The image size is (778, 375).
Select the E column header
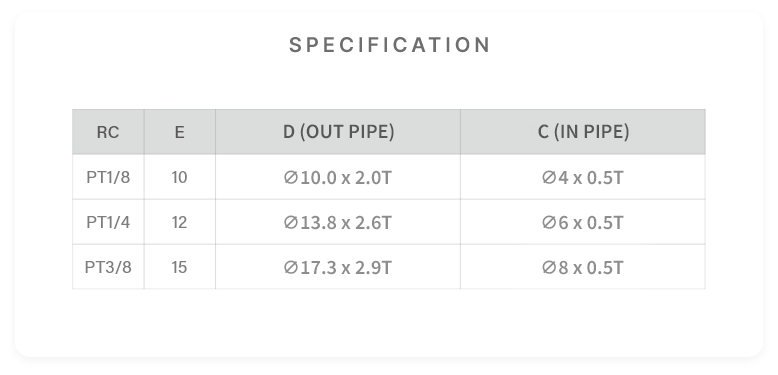pyautogui.click(x=180, y=132)
